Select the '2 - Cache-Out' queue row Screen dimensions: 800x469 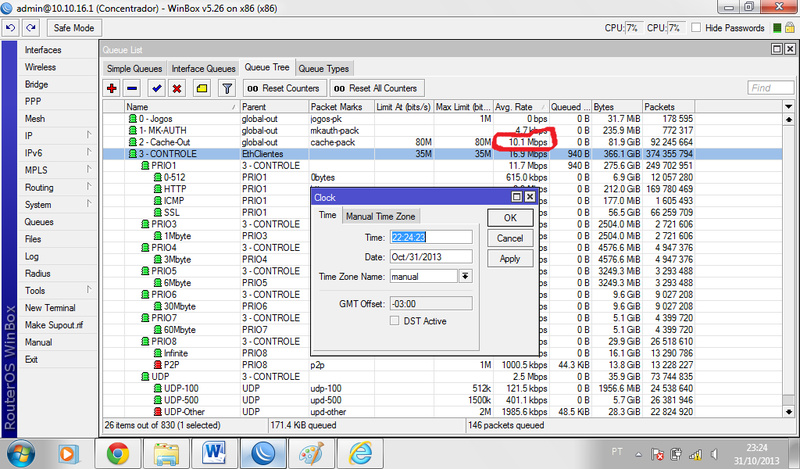[x=442, y=142]
